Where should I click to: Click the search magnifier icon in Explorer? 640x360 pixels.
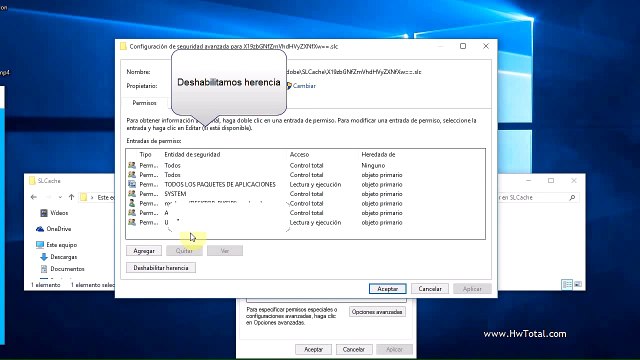[x=572, y=198]
